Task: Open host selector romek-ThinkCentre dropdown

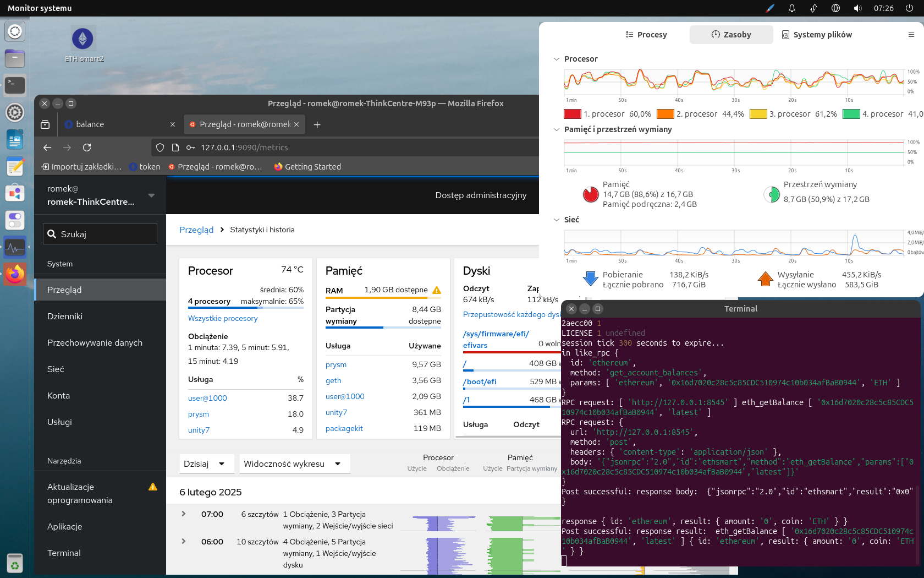Action: pos(100,195)
